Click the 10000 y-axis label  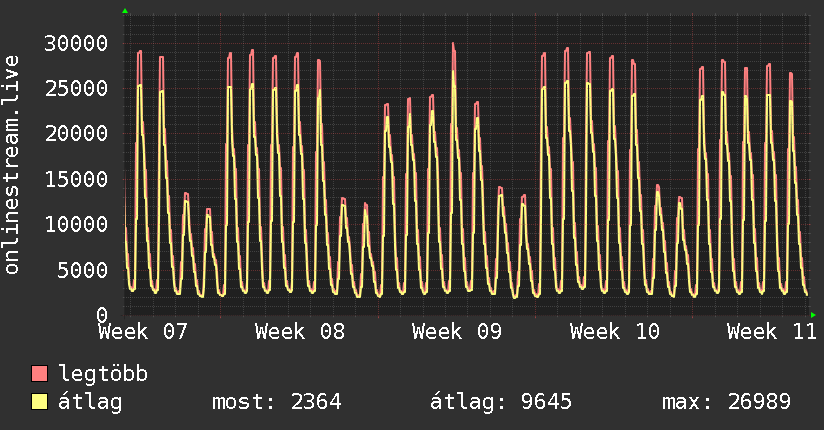(76, 224)
